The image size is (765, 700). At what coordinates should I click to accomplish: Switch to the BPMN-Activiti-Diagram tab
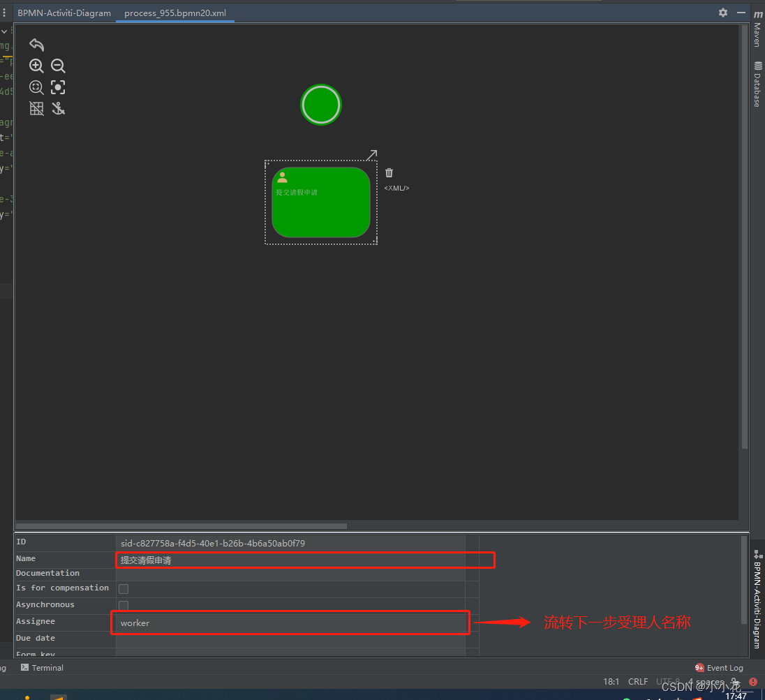[x=64, y=13]
